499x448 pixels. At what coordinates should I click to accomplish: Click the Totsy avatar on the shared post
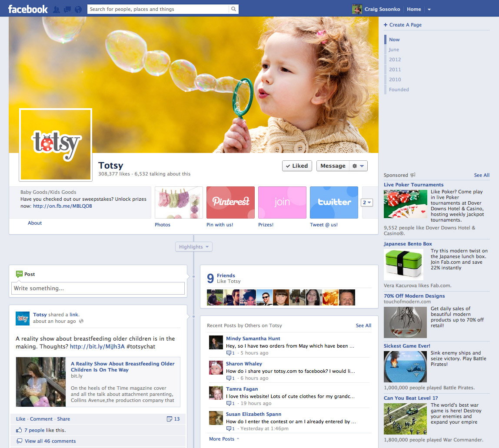click(23, 319)
